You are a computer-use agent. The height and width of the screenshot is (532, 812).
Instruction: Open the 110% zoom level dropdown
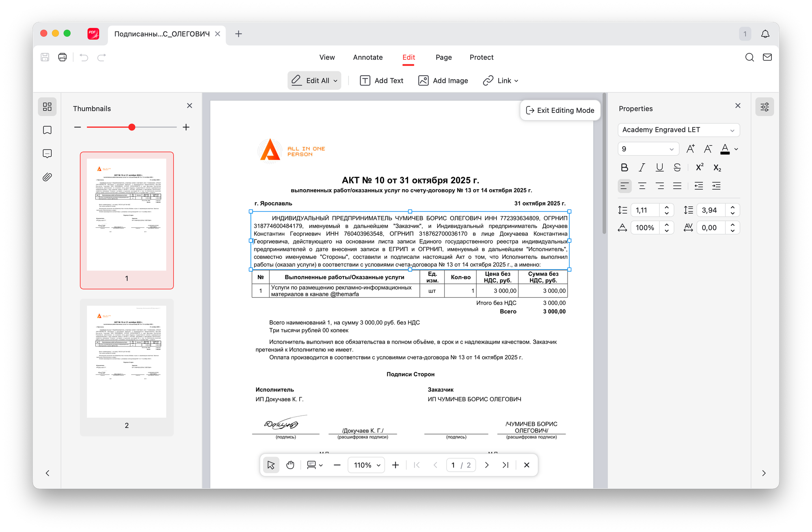366,465
